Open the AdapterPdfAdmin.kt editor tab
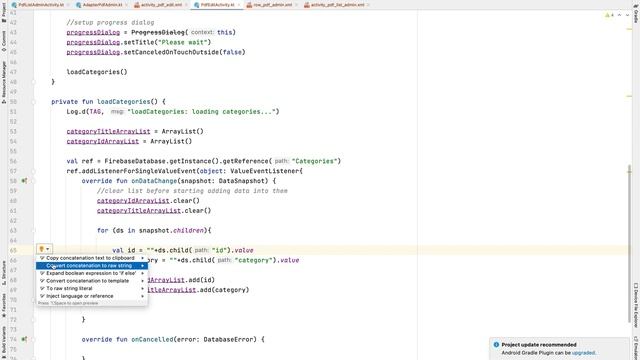This screenshot has height=360, width=640. pos(102,5)
